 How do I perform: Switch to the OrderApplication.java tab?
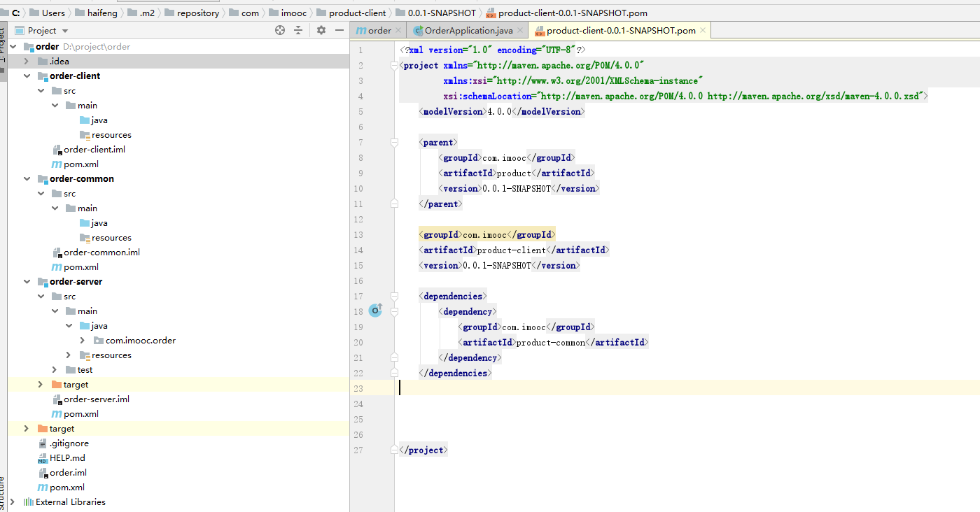point(469,30)
